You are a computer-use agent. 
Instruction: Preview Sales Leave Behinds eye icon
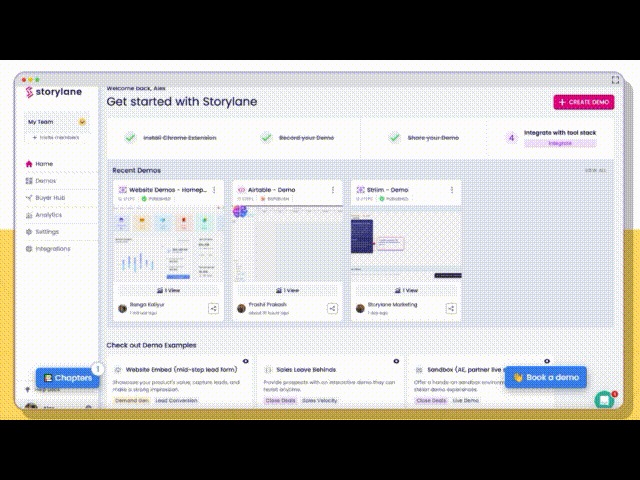click(396, 361)
